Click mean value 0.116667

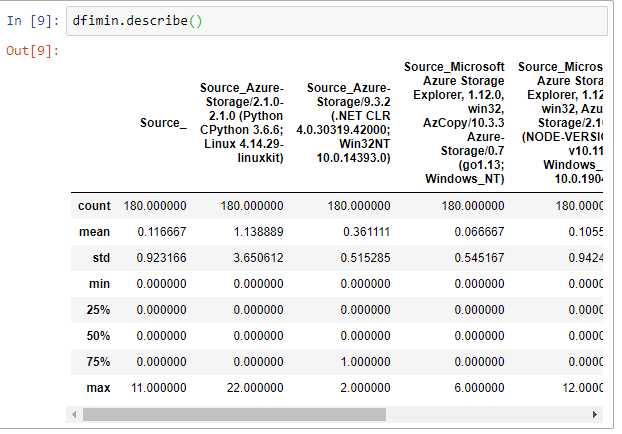point(162,232)
